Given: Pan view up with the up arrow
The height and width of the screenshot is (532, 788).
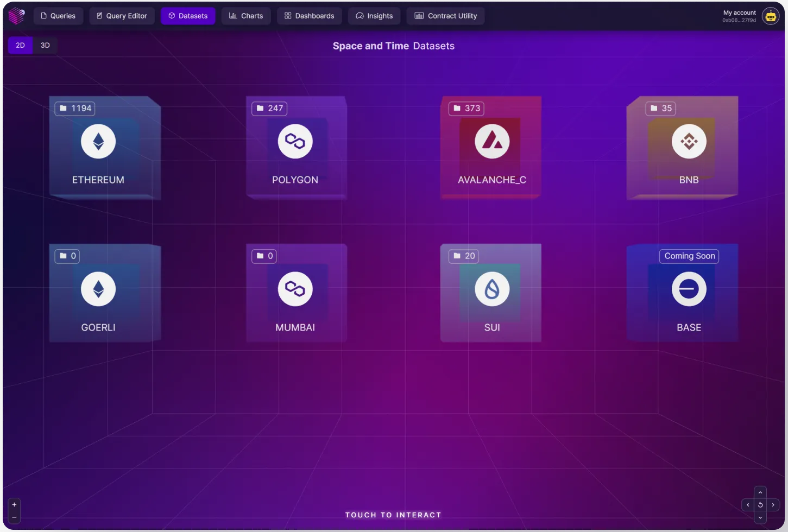Looking at the screenshot, I should pos(760,492).
